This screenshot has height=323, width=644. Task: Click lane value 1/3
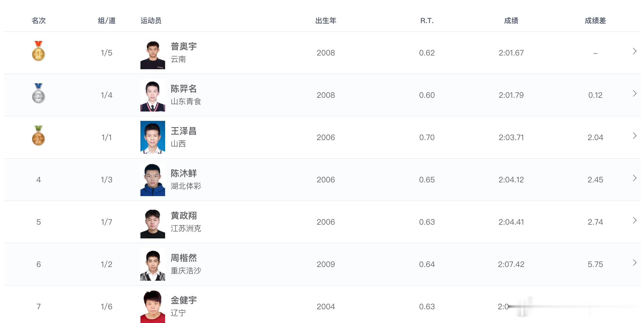coord(106,180)
